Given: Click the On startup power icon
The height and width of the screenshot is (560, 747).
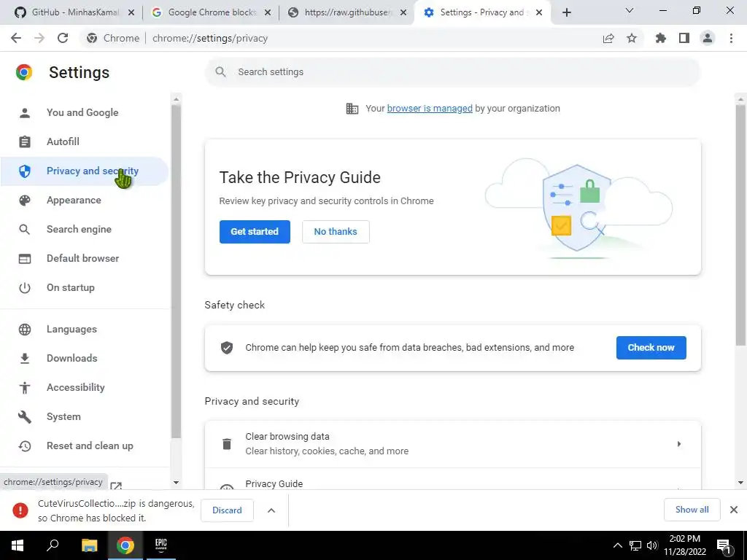Looking at the screenshot, I should click(25, 287).
